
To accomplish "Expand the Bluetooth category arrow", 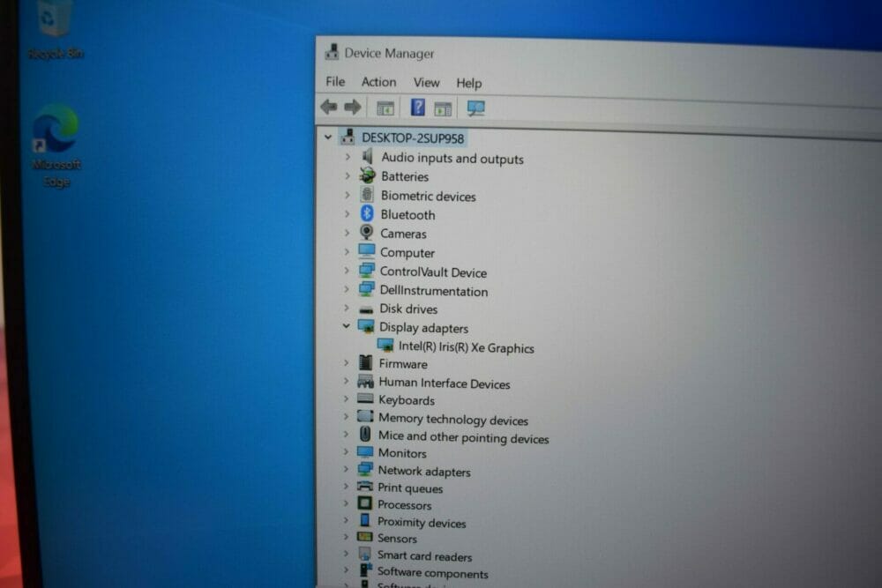I will coord(348,213).
